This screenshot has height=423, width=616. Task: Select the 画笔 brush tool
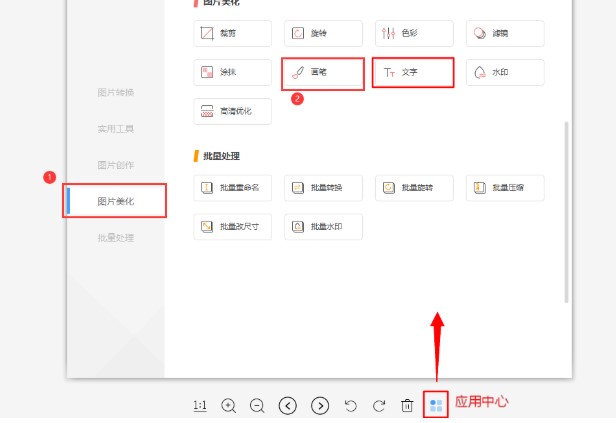(x=323, y=72)
